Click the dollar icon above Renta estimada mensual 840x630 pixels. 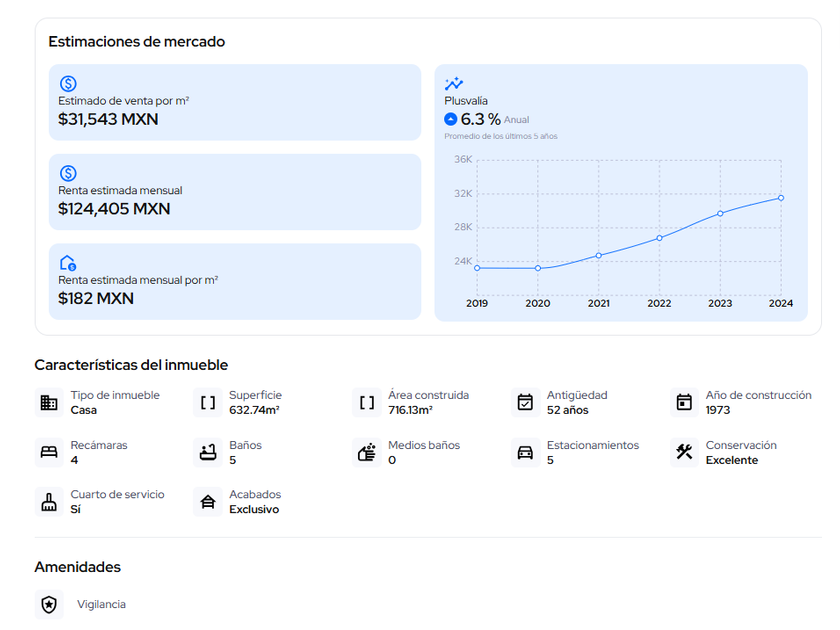click(68, 173)
